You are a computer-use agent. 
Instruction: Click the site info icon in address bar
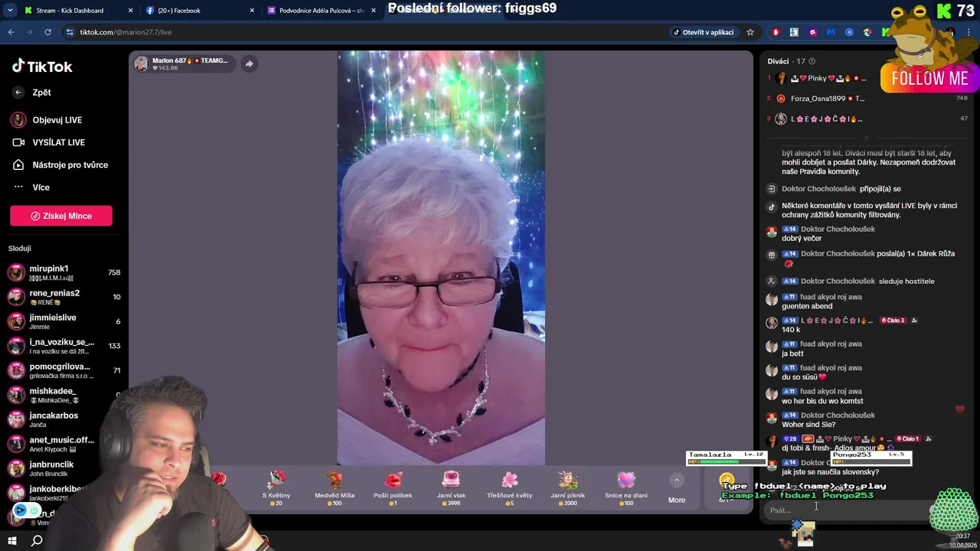[x=70, y=32]
